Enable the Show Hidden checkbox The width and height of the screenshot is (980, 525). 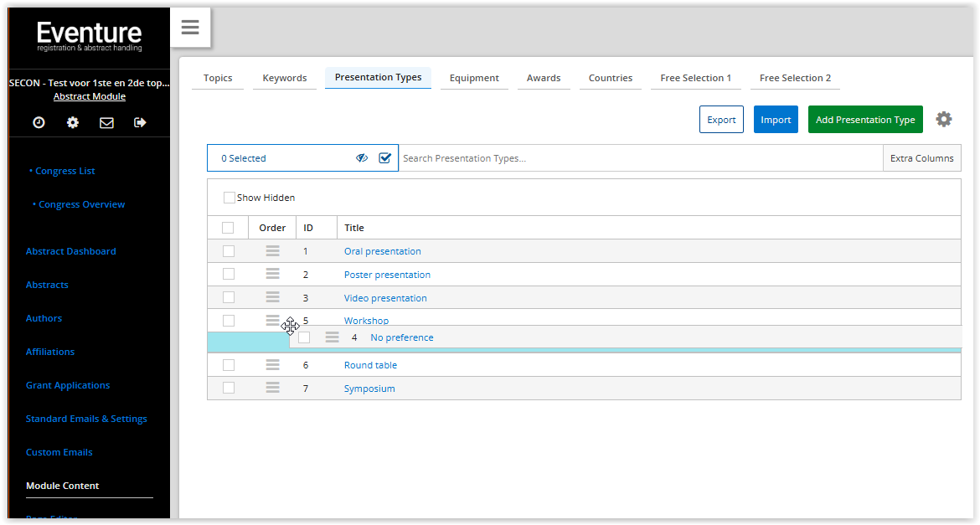230,198
